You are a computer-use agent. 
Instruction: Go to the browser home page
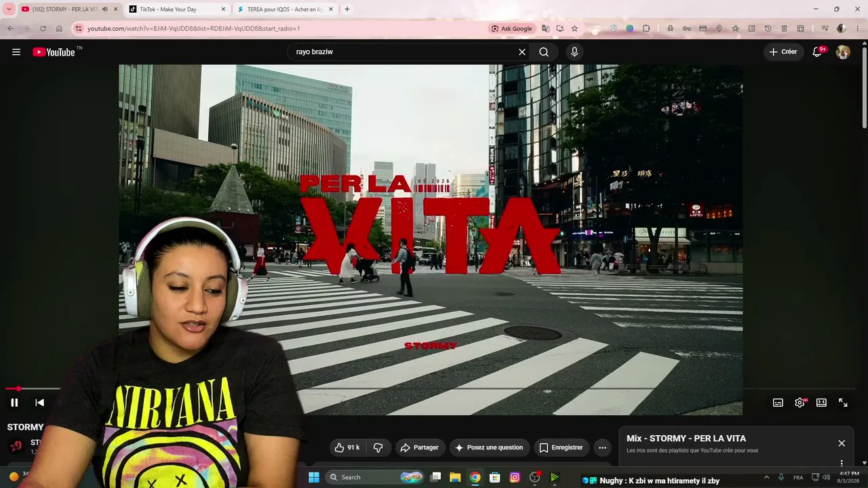[x=59, y=28]
